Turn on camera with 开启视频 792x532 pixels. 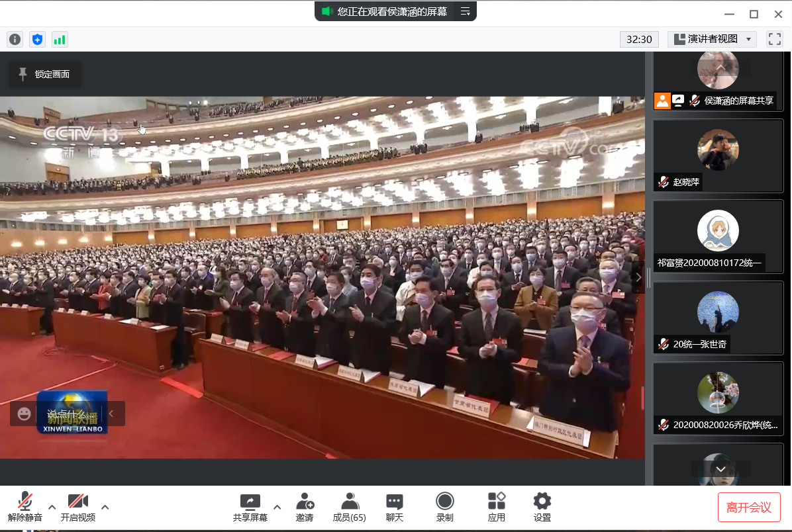(x=78, y=507)
